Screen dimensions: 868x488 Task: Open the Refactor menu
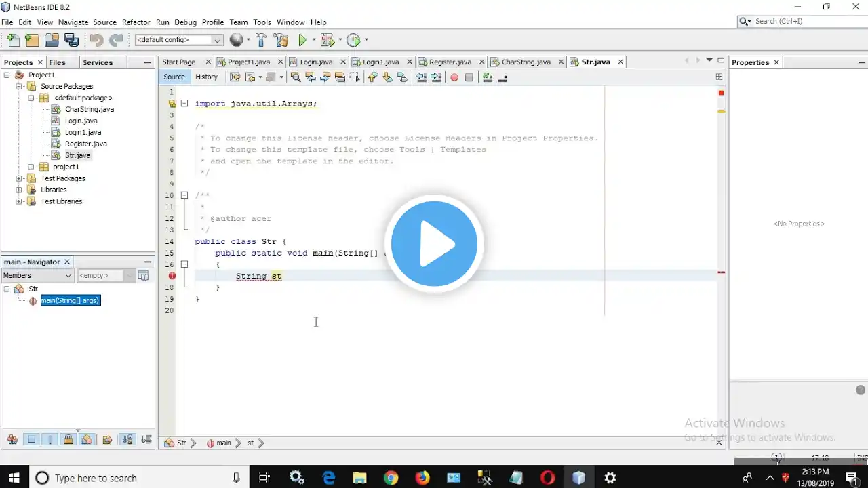[x=136, y=22]
